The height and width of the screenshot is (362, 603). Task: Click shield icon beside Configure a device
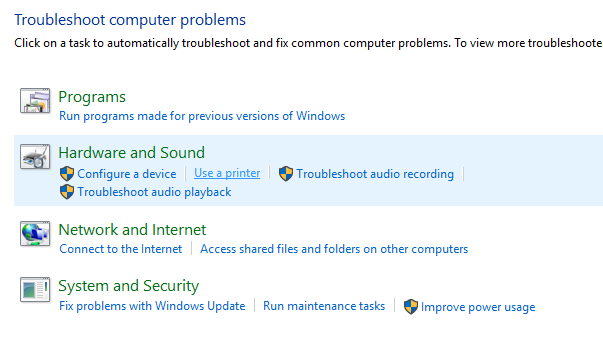click(67, 174)
